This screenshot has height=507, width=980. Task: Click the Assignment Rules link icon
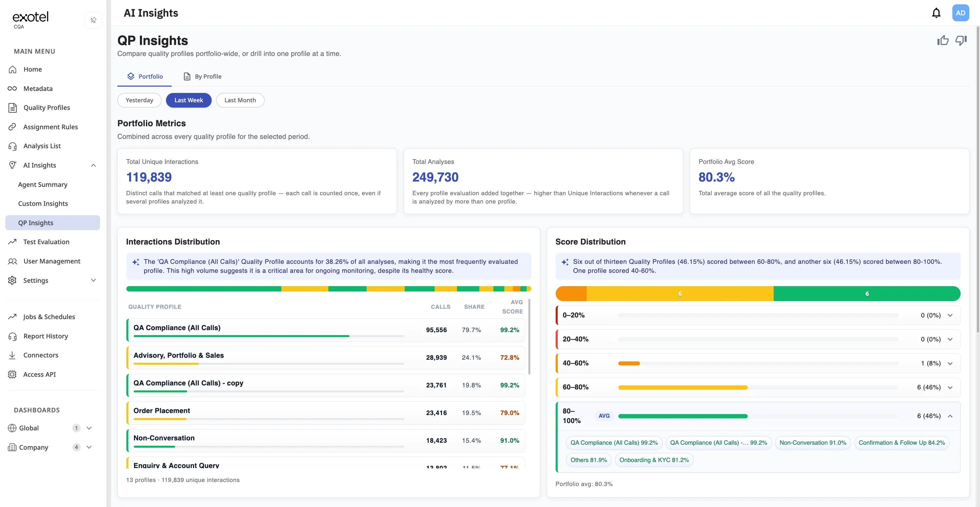(x=13, y=127)
